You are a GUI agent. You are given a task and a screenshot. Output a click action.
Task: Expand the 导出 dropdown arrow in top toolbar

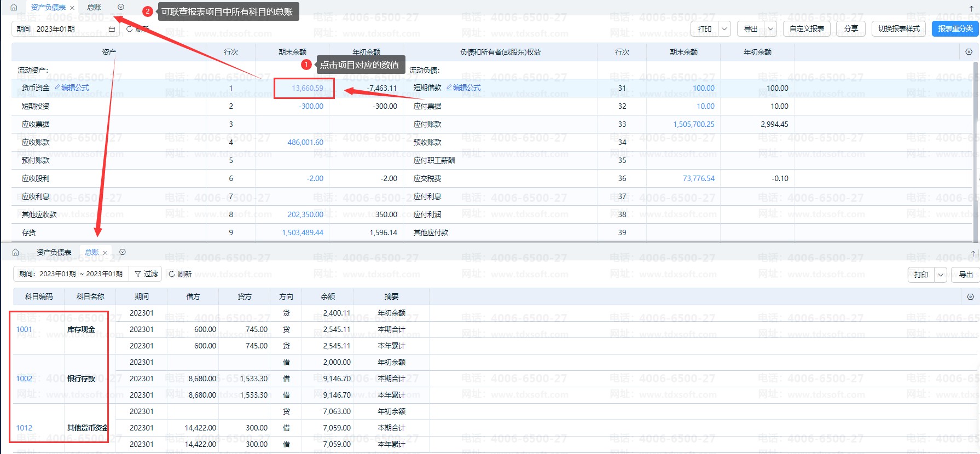tap(770, 29)
